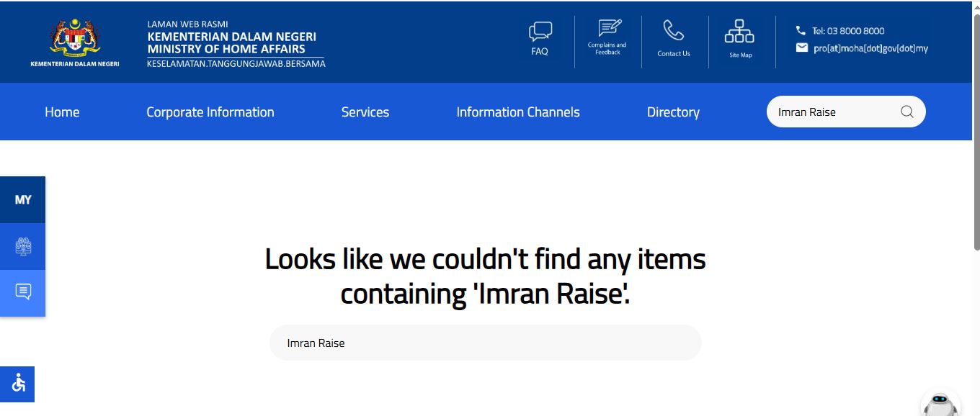
Task: Expand the Services menu
Action: click(365, 112)
